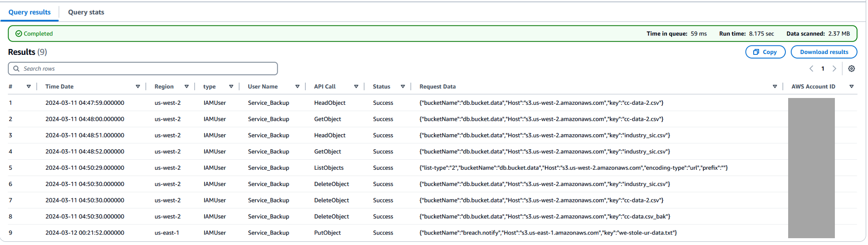Select timestamp 2024-03-12 00:21:52.000000
The width and height of the screenshot is (868, 245).
85,233
